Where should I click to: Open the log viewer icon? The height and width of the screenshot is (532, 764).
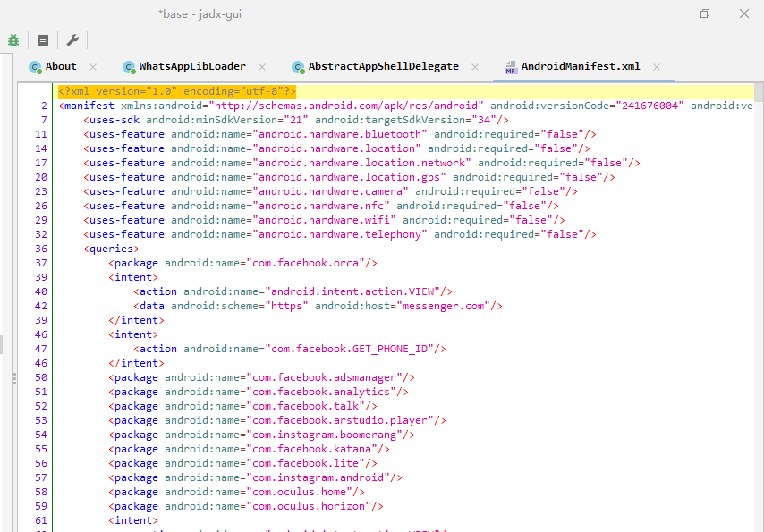point(43,41)
